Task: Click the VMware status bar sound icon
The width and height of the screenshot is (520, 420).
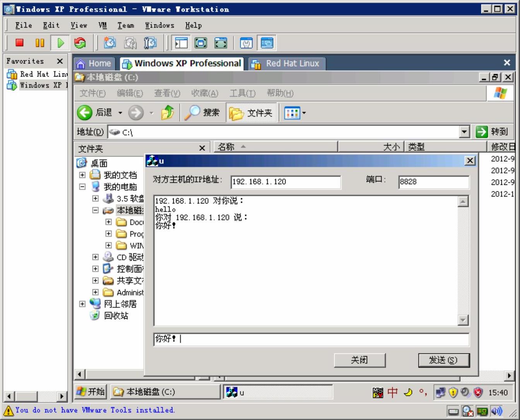Action: [x=496, y=411]
